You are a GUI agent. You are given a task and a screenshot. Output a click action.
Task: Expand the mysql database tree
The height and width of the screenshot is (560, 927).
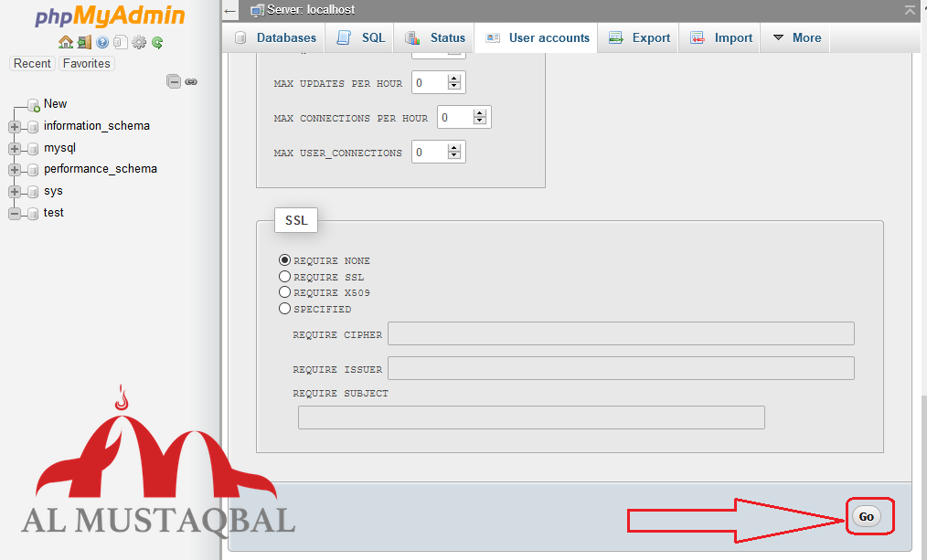15,148
